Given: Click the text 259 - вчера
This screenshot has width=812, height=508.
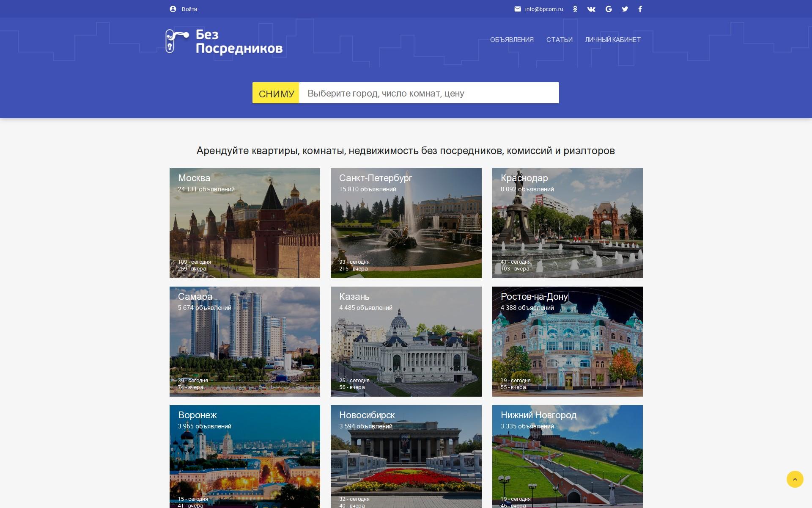Looking at the screenshot, I should 192,269.
